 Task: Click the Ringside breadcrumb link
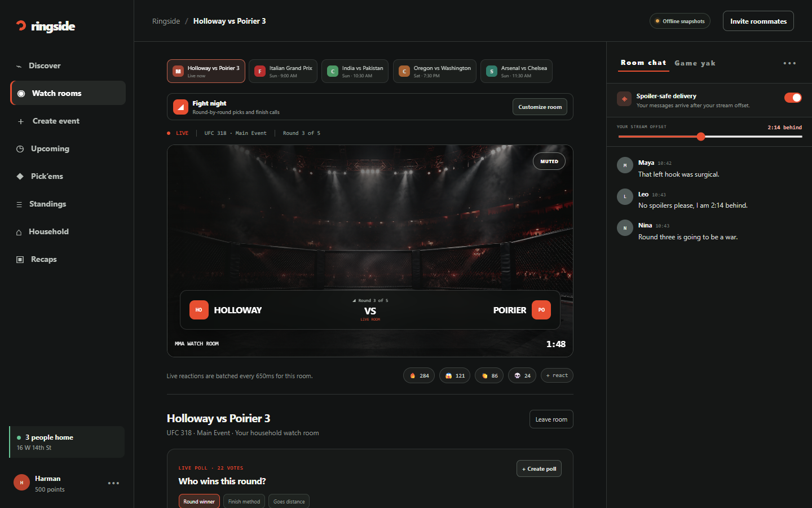pos(166,21)
